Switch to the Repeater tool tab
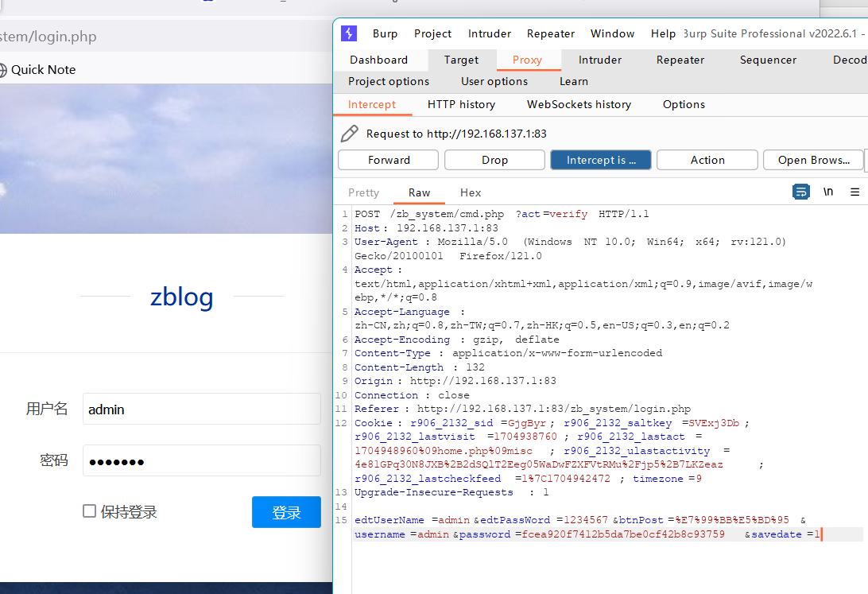The width and height of the screenshot is (868, 594). coord(680,60)
